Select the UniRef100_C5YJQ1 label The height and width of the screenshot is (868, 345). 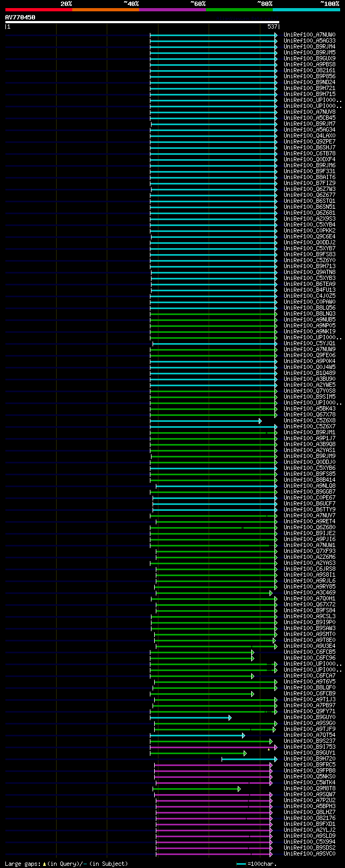(x=309, y=344)
